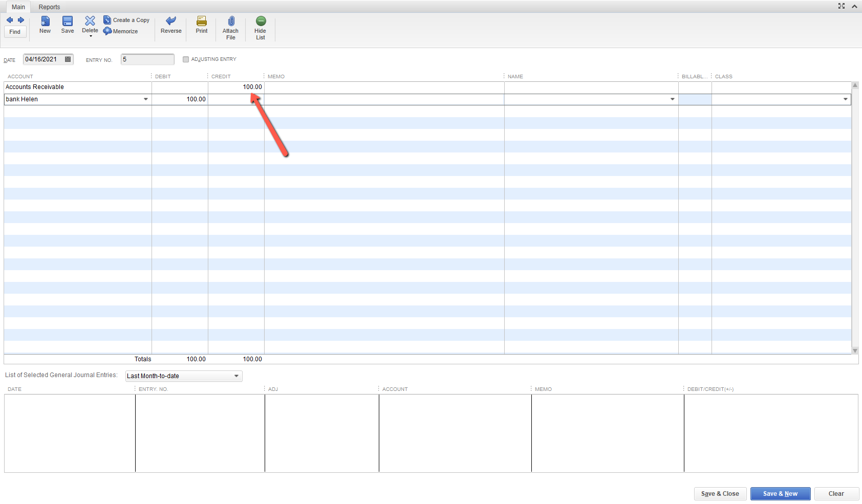Click the Billable column header

695,77
